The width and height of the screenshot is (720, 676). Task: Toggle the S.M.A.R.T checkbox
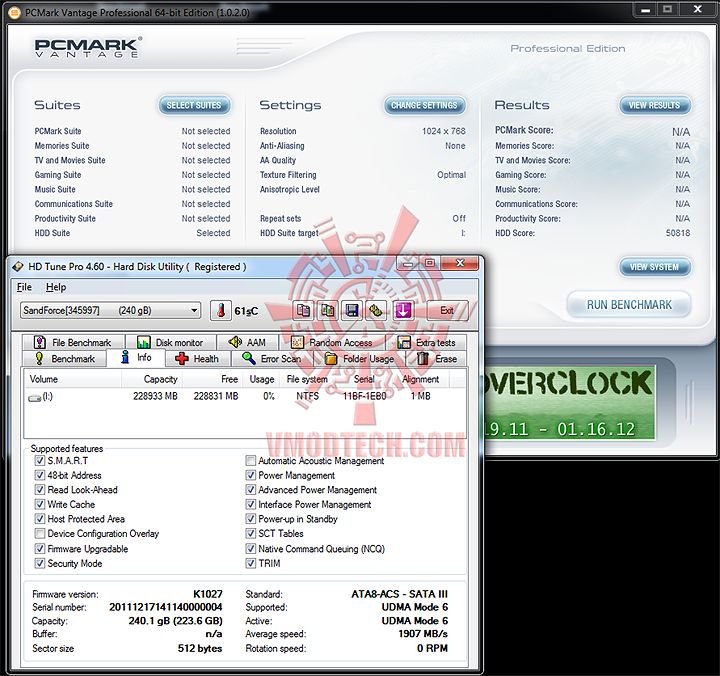40,461
